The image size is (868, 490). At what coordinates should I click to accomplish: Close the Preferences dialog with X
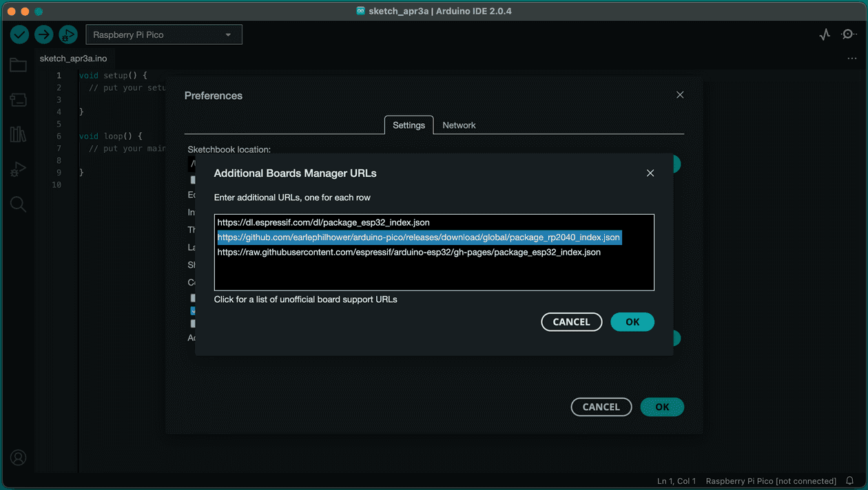click(x=680, y=95)
